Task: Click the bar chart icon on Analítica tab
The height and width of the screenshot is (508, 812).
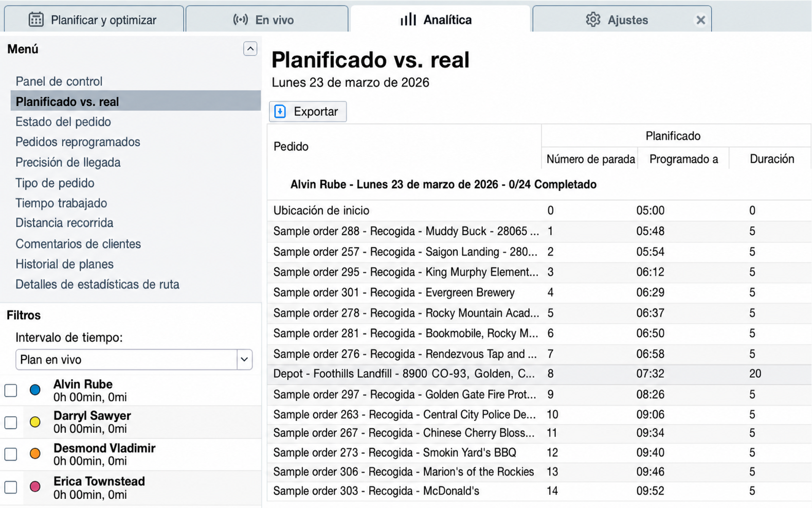Action: coord(408,20)
